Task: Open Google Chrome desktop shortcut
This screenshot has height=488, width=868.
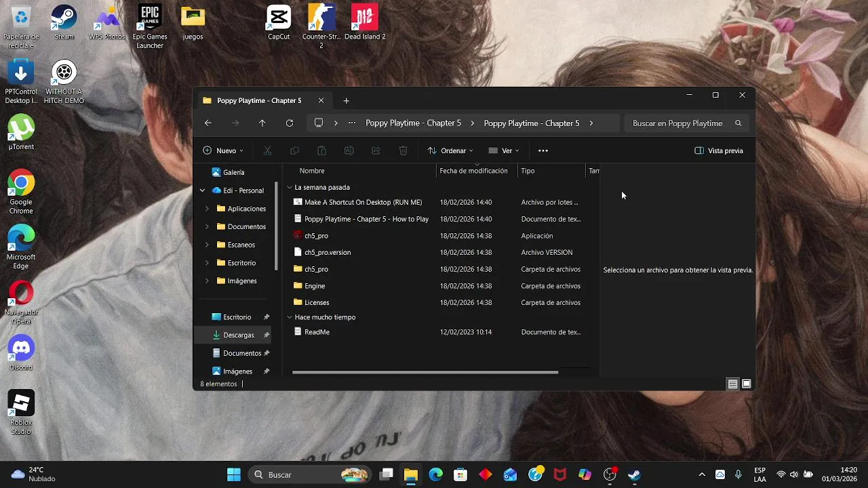Action: pos(21,192)
